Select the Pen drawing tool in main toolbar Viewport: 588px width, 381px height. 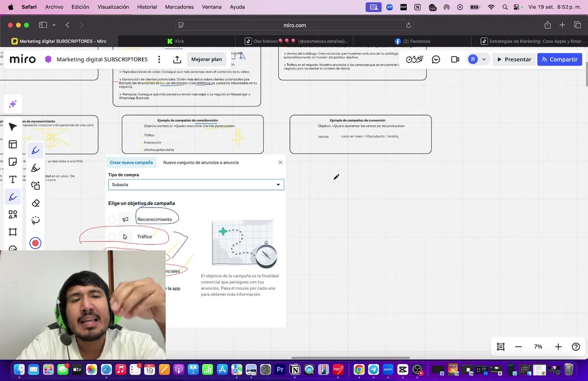[13, 197]
